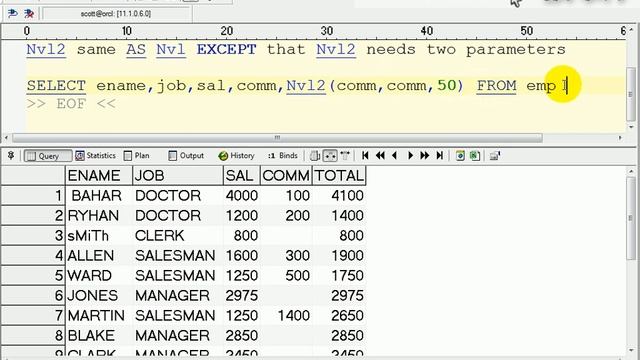Screen dimensions: 640x360
Task: Select the CLERK job cell
Action: [x=178, y=236]
